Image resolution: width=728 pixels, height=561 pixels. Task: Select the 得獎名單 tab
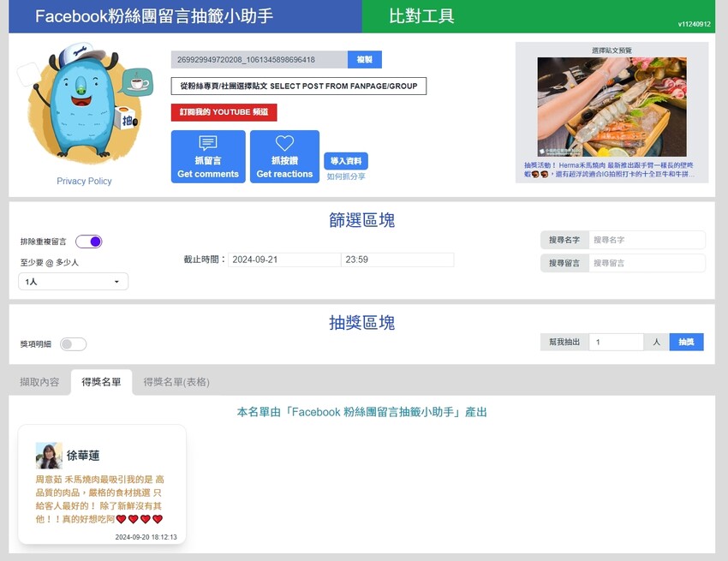point(101,382)
